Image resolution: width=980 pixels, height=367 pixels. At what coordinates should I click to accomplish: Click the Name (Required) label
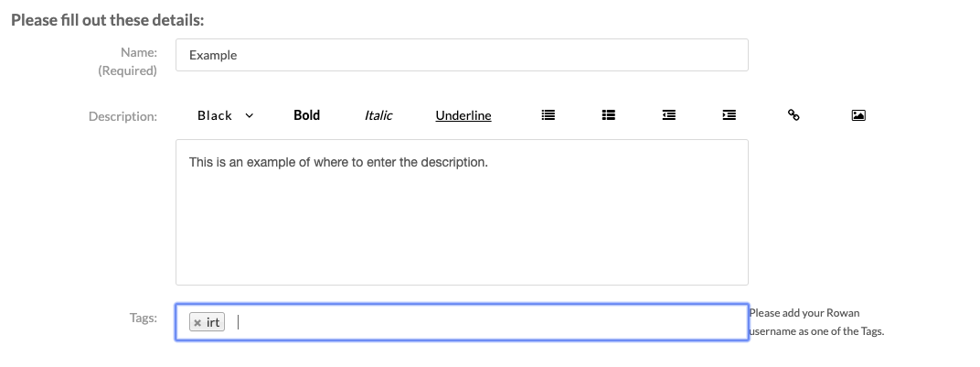tap(127, 61)
